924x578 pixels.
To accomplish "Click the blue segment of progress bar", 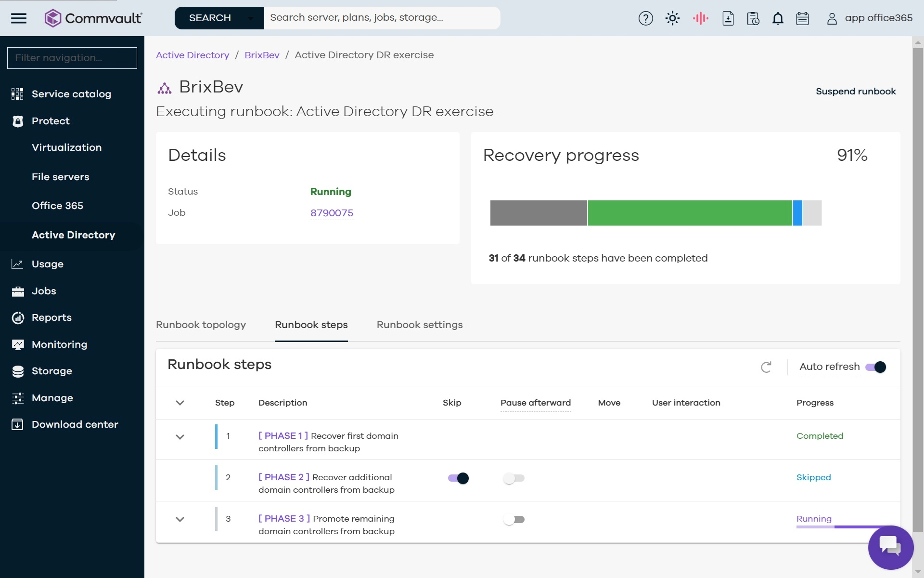I will (x=797, y=213).
